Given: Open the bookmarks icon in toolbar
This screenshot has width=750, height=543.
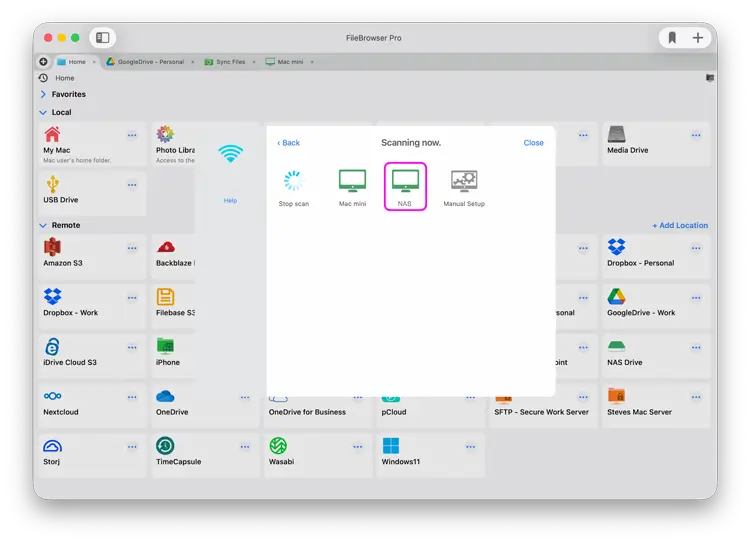Looking at the screenshot, I should pyautogui.click(x=672, y=38).
